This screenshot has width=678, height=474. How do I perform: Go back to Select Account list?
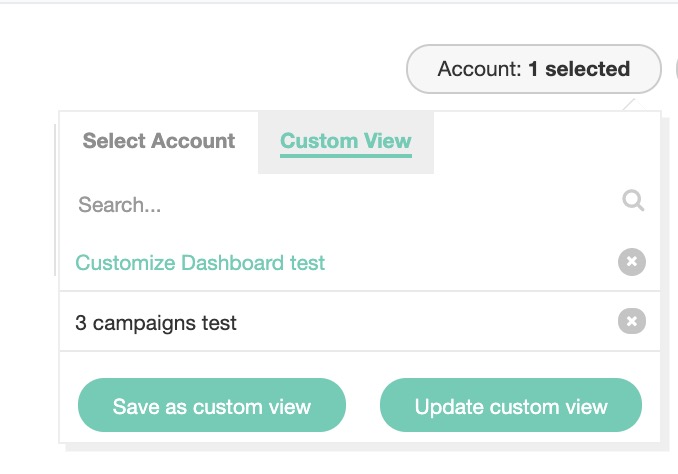point(159,141)
